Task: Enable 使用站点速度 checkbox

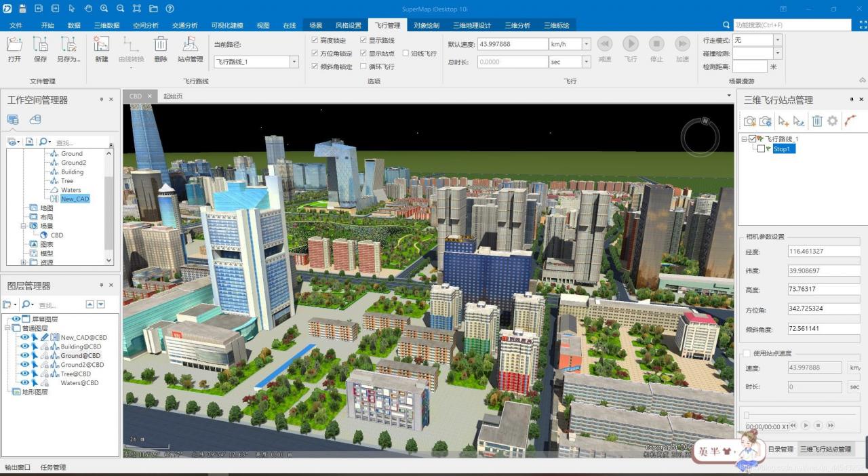Action: (747, 353)
